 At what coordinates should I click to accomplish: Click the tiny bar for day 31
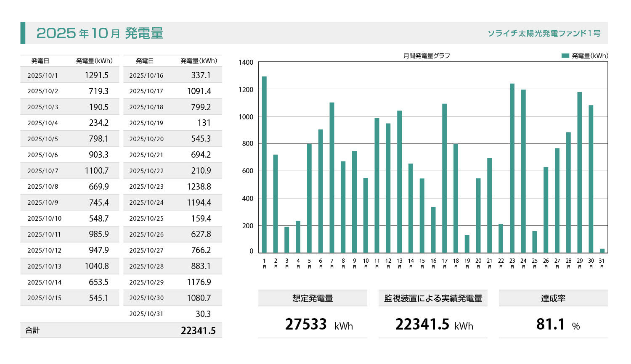[x=602, y=251]
